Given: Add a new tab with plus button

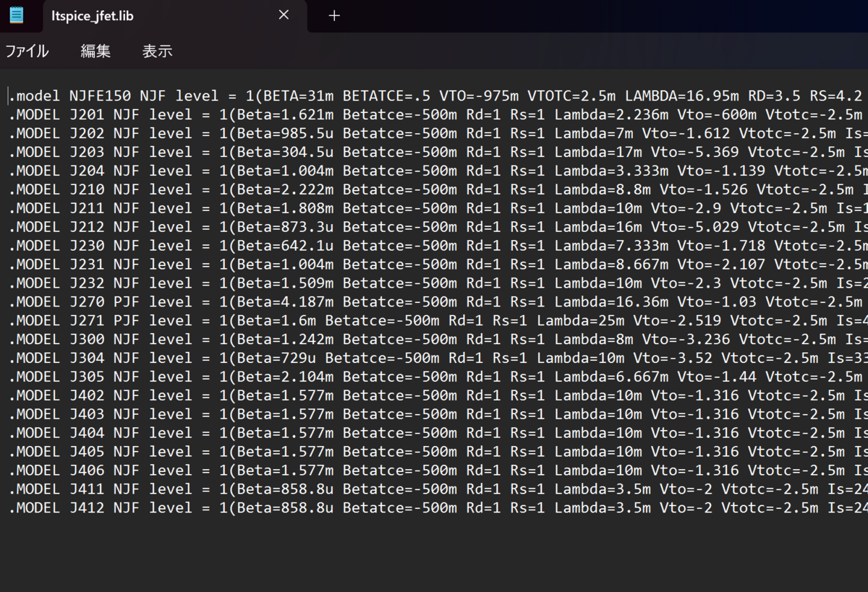Looking at the screenshot, I should coord(334,15).
